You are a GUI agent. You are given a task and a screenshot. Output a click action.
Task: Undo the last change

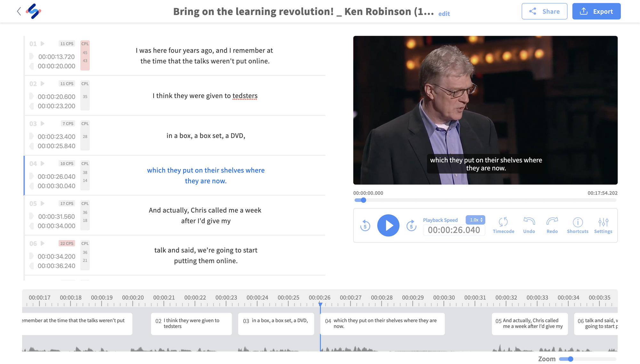[x=529, y=225]
